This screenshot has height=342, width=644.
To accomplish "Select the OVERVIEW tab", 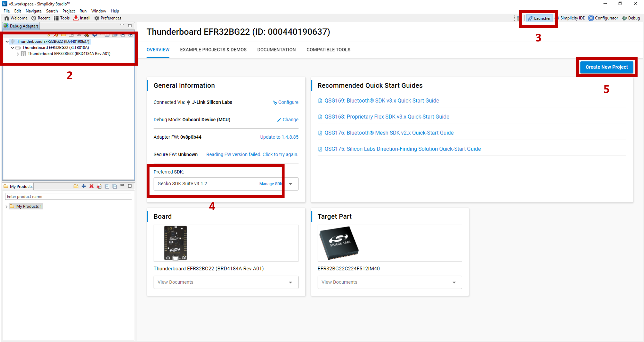I will [x=158, y=50].
